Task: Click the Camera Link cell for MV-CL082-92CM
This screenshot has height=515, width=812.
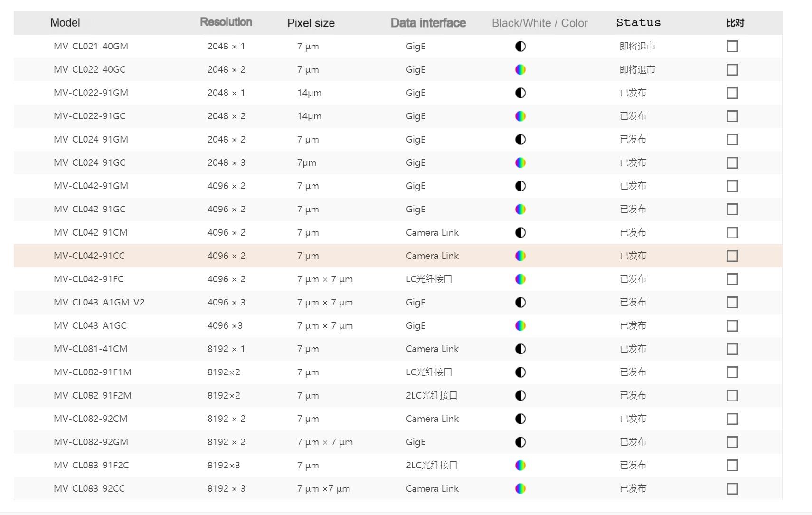Action: 432,419
